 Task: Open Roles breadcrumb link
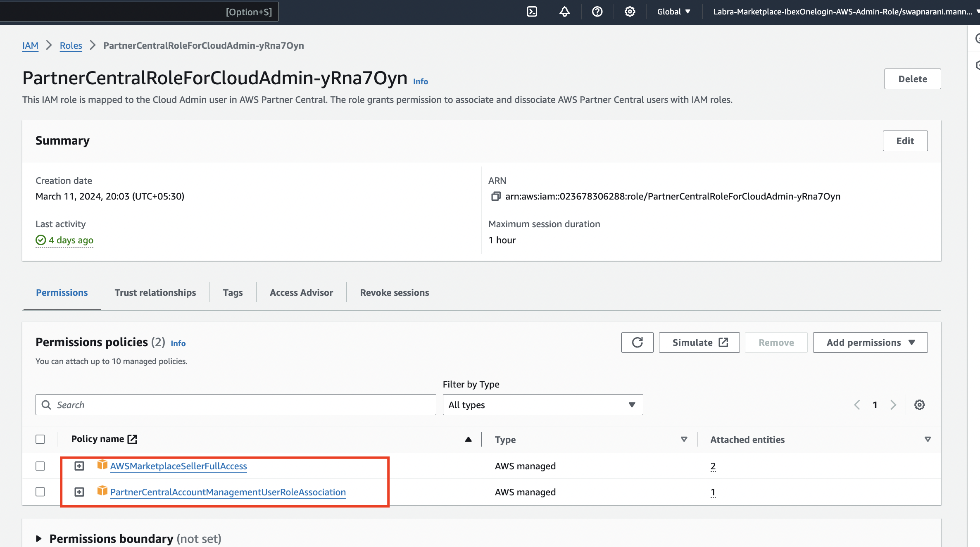click(x=71, y=45)
